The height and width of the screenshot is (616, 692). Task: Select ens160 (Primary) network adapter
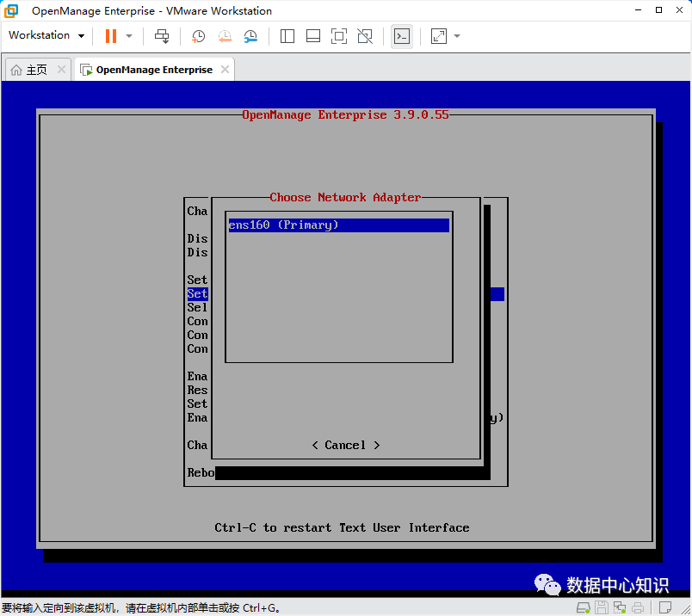[338, 225]
